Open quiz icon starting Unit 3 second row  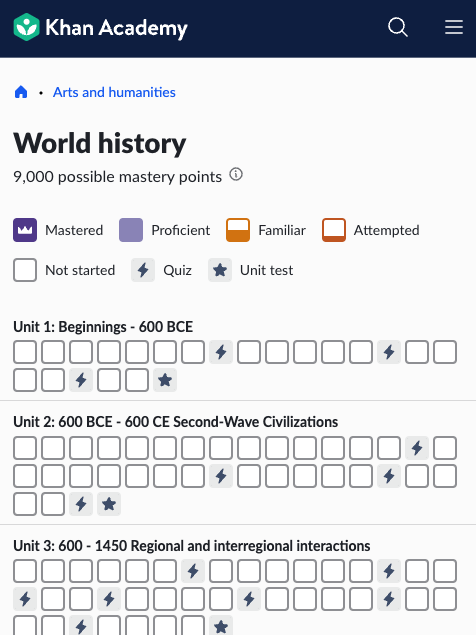coord(25,599)
